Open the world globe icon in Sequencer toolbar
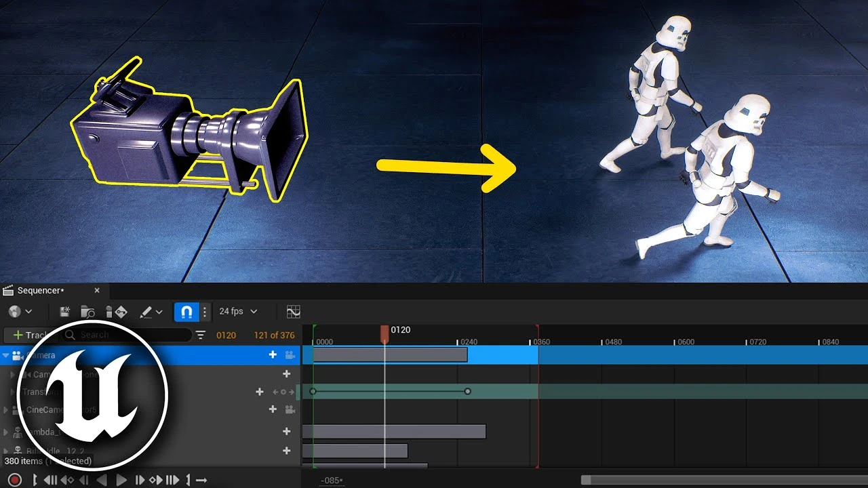The image size is (868, 488). click(15, 312)
